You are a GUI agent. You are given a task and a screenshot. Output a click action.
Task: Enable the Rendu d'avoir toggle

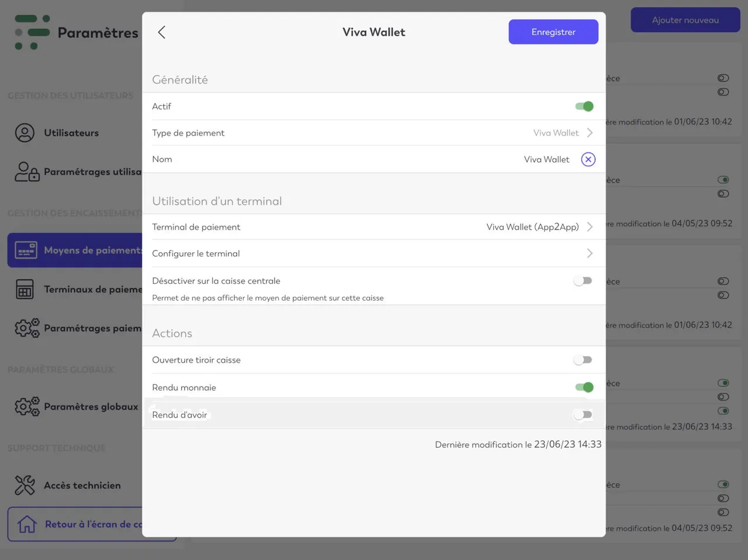pos(583,415)
